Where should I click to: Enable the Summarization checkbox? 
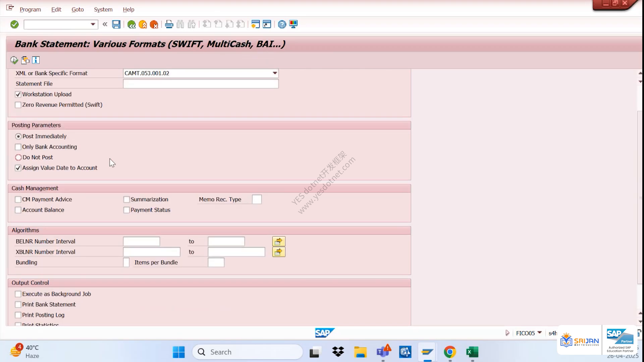tap(126, 199)
